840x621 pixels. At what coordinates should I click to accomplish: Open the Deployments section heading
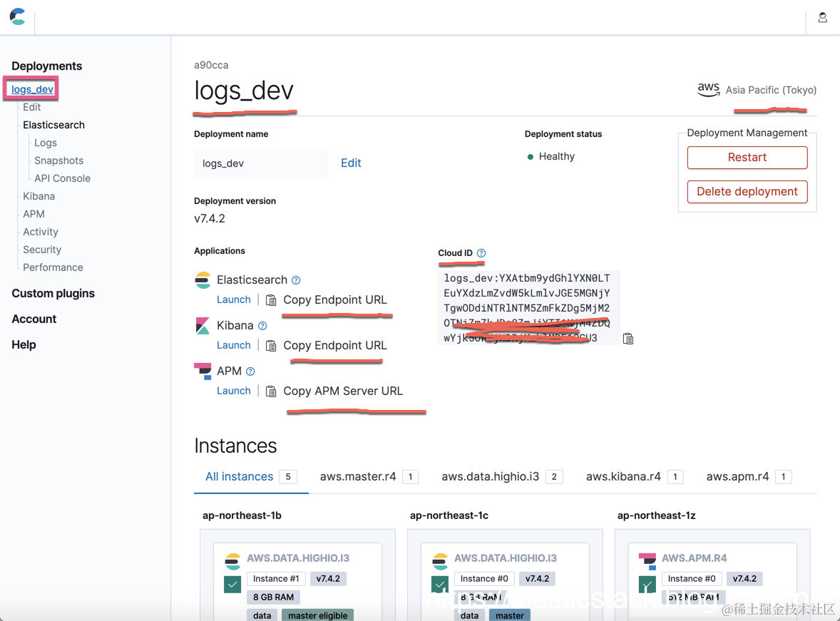(46, 66)
